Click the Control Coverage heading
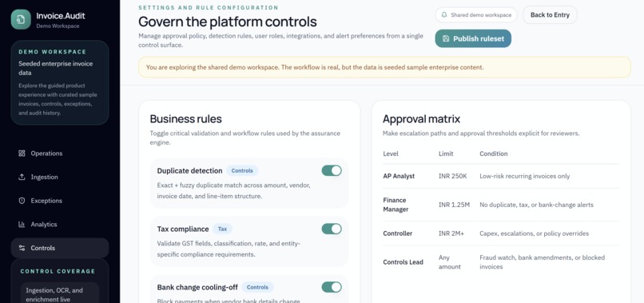Screen dimensions: 644x303 [x=58, y=271]
